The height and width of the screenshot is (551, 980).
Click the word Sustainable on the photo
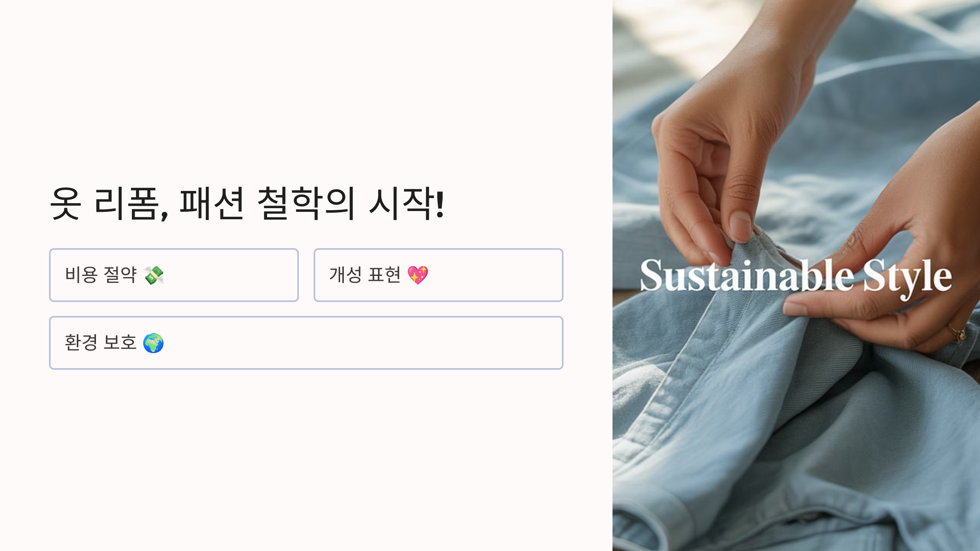(747, 276)
